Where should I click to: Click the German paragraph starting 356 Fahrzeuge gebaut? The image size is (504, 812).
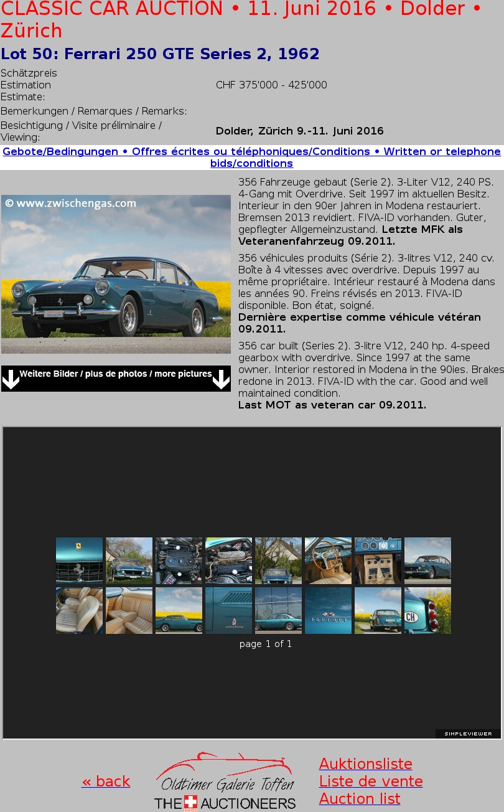coord(366,212)
